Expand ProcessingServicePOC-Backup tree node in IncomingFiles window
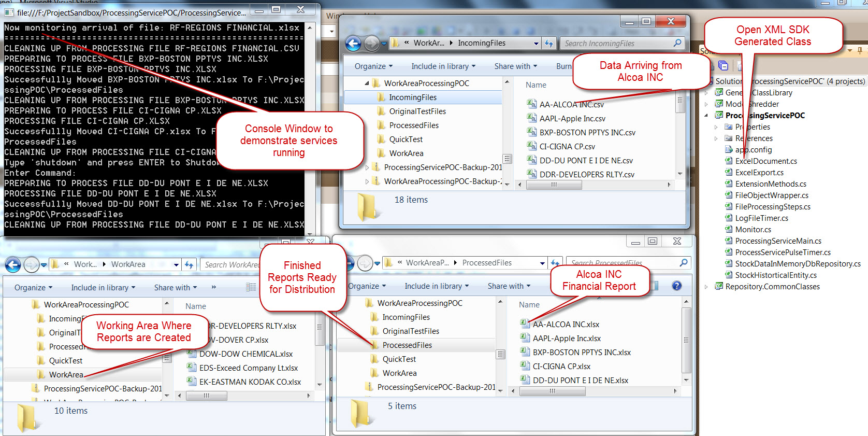Screen dimensions: 868x436 click(367, 167)
